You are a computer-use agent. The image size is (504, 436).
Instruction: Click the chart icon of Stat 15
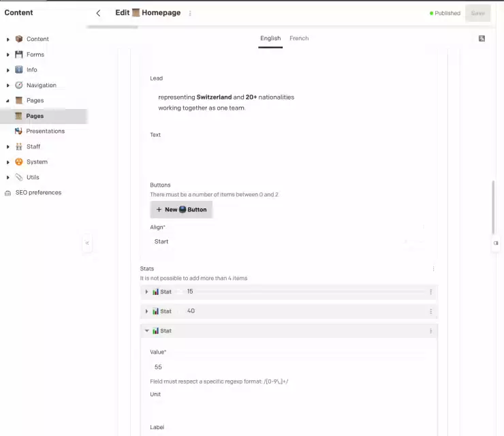pyautogui.click(x=155, y=292)
